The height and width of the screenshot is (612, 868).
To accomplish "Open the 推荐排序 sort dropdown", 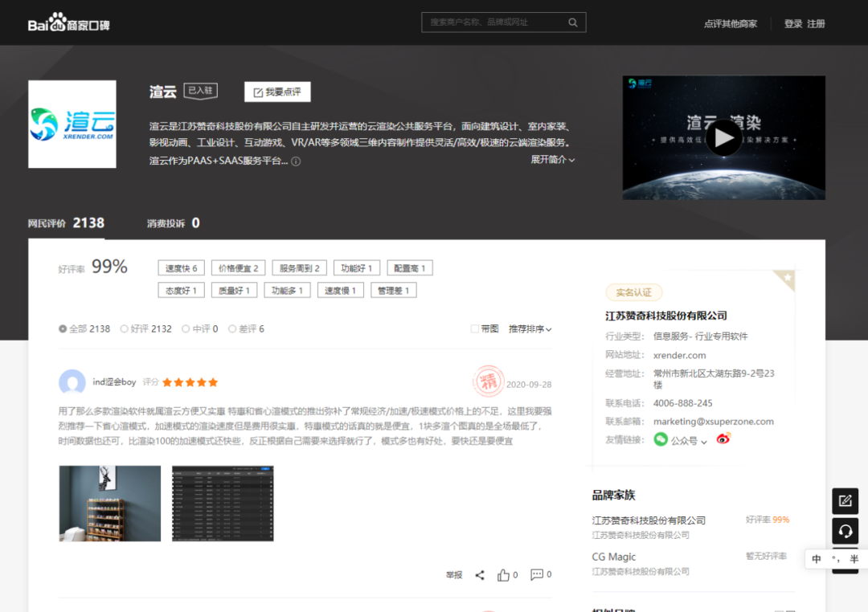I will tap(530, 328).
